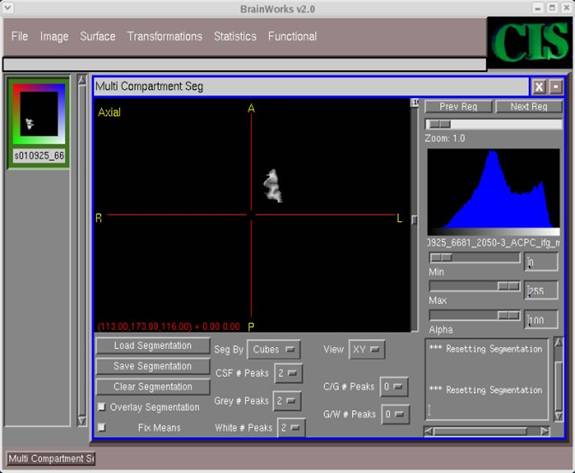Open the Functional menu
This screenshot has width=575, height=473.
pos(292,36)
